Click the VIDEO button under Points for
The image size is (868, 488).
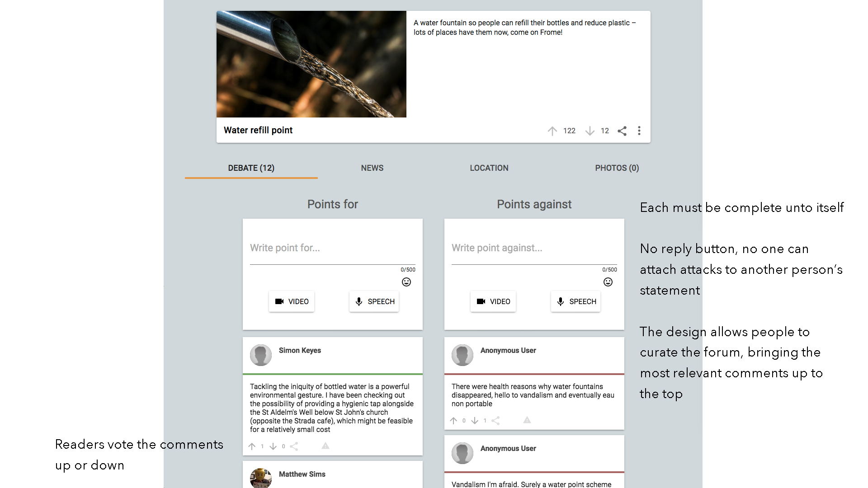292,301
